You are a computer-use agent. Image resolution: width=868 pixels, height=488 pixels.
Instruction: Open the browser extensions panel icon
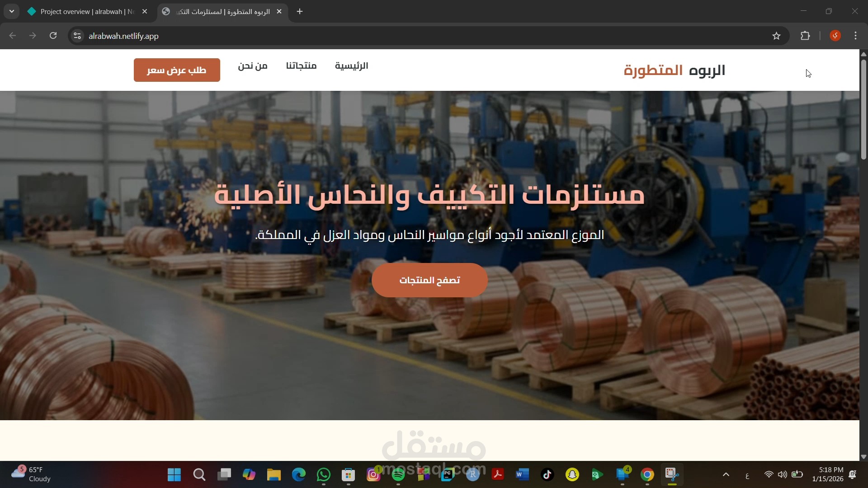806,36
